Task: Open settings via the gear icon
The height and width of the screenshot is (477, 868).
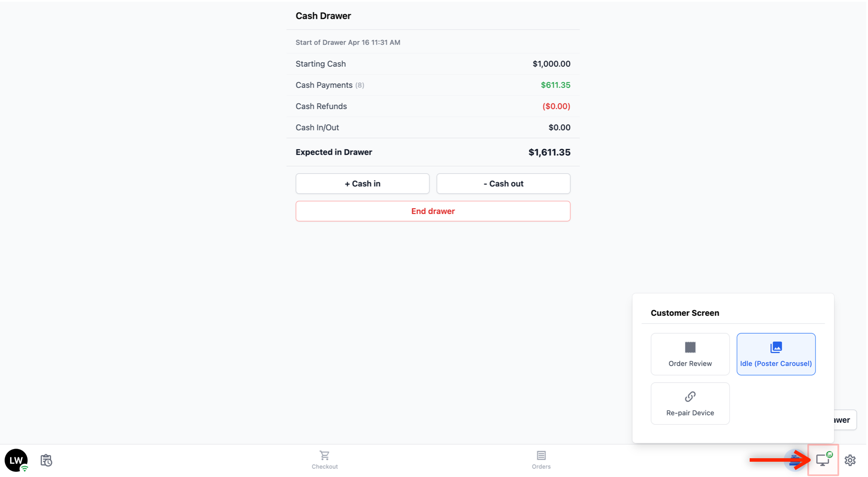Action: coord(850,460)
